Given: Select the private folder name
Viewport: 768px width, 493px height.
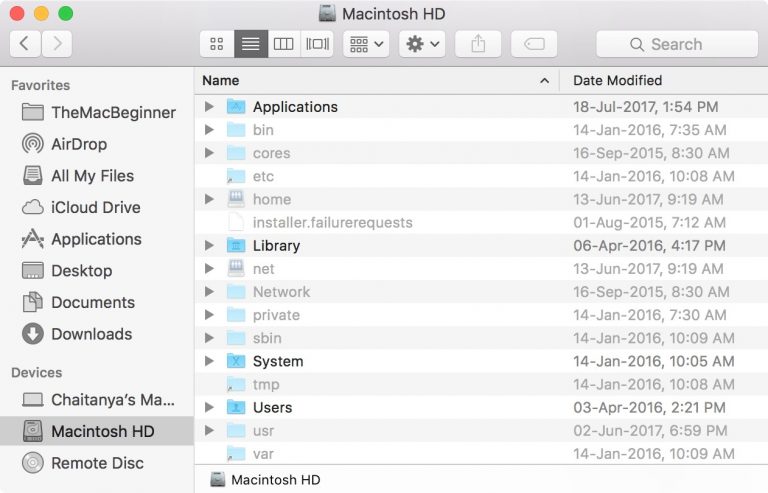Looking at the screenshot, I should coord(276,315).
